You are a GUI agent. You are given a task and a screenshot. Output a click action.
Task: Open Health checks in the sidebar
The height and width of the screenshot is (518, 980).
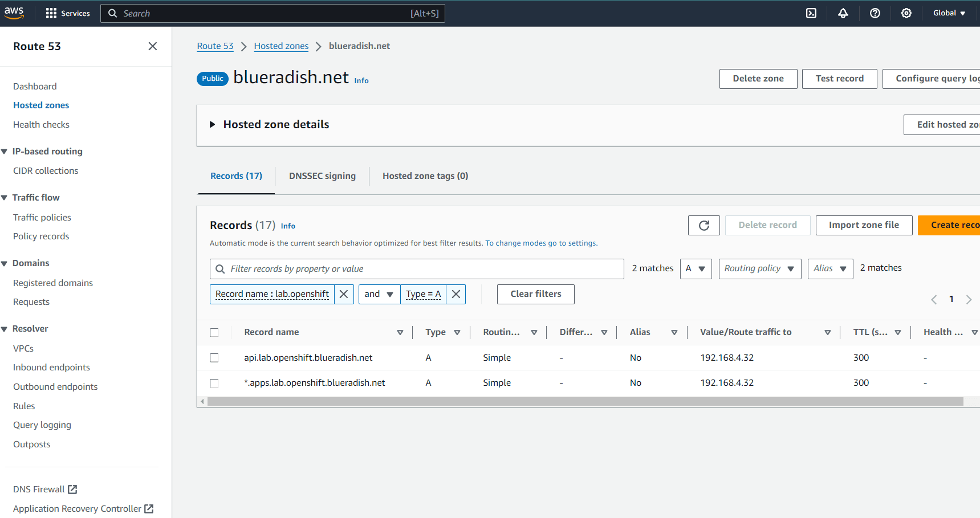(41, 125)
